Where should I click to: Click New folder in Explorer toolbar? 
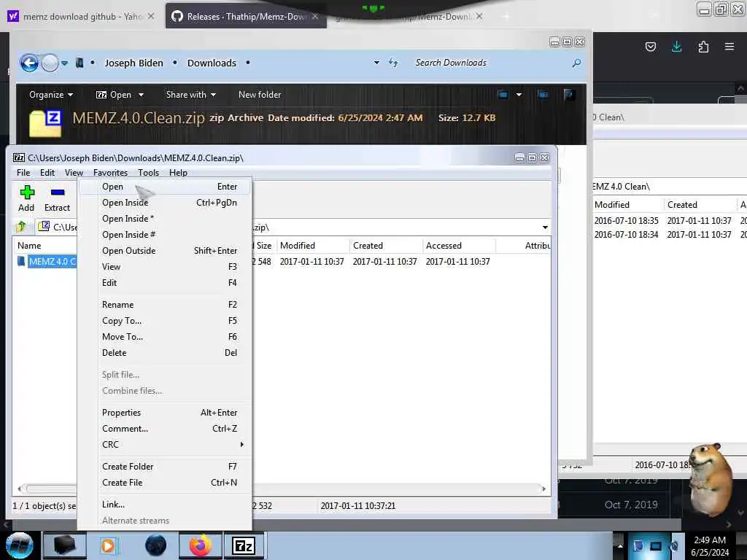point(260,95)
